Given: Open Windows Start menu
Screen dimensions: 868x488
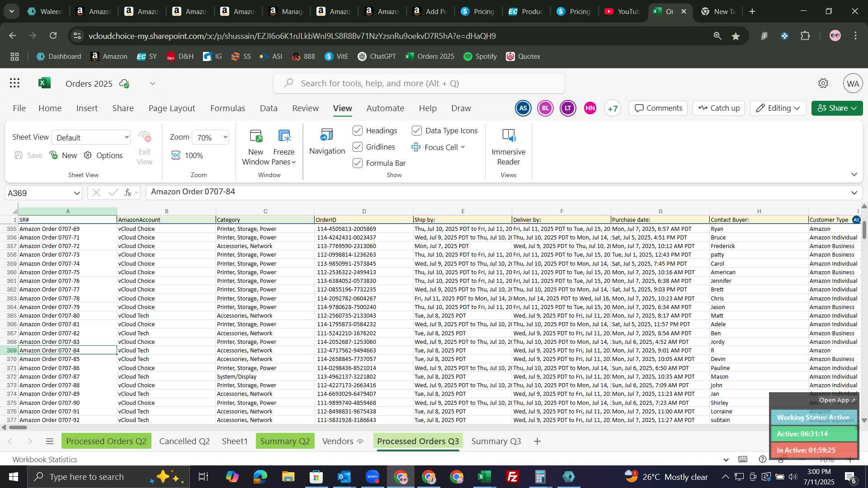Looking at the screenshot, I should click(13, 477).
